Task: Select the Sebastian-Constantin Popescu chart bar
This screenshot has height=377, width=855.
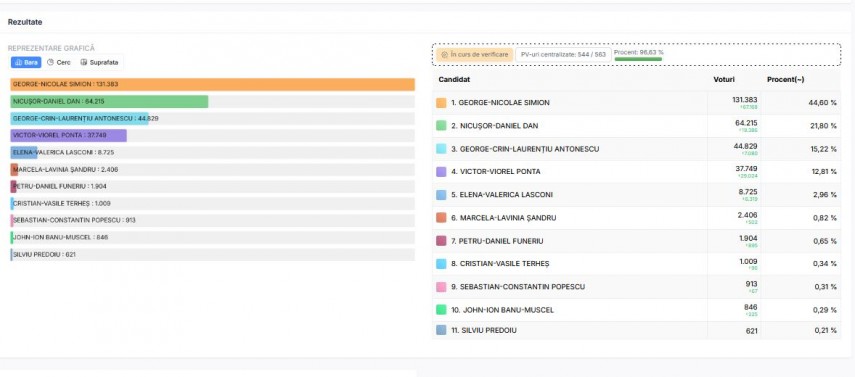Action: click(12, 220)
